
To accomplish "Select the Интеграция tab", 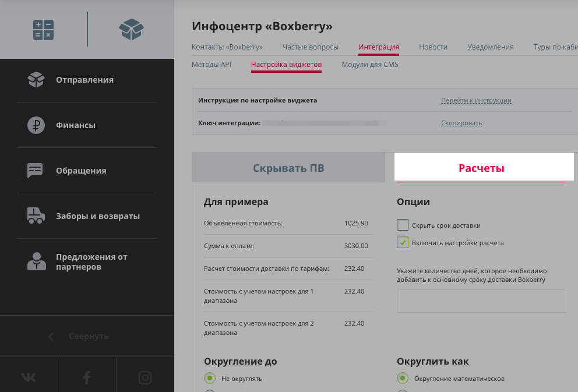I will coord(379,47).
